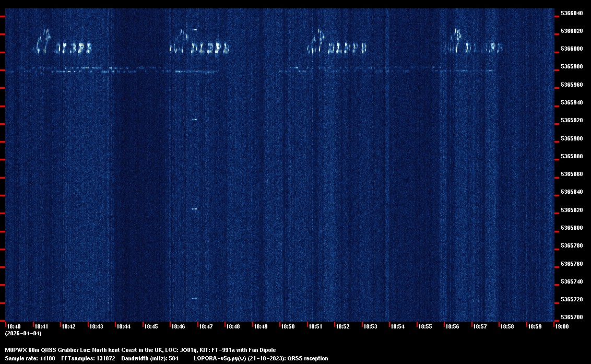The height and width of the screenshot is (364, 591).
Task: Click the 18:53 time axis label
Action: click(x=370, y=326)
